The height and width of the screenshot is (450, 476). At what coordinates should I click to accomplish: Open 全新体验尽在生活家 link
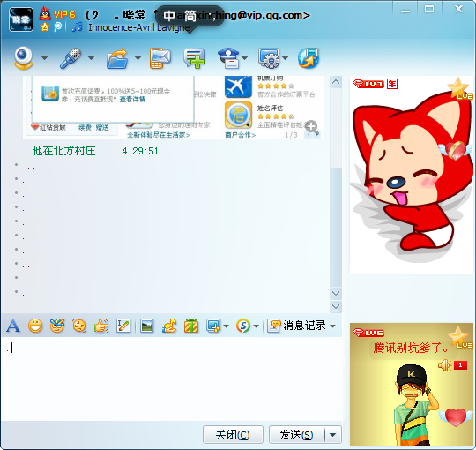159,135
